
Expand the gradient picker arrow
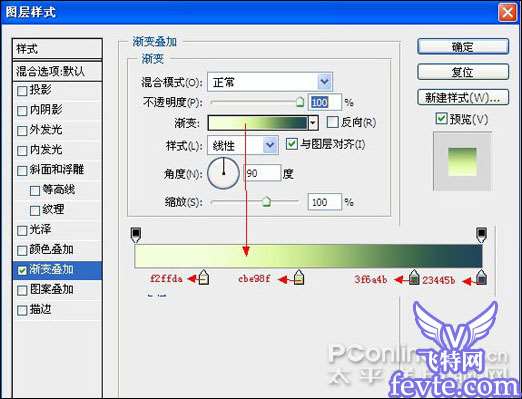[313, 123]
